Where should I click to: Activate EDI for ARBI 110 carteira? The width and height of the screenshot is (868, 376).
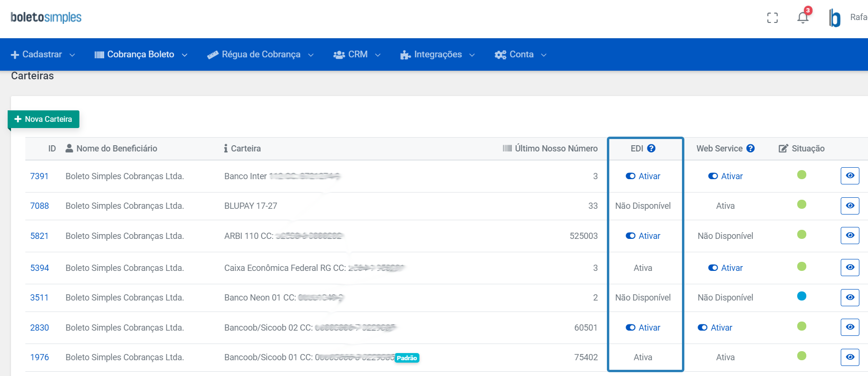[x=643, y=236]
